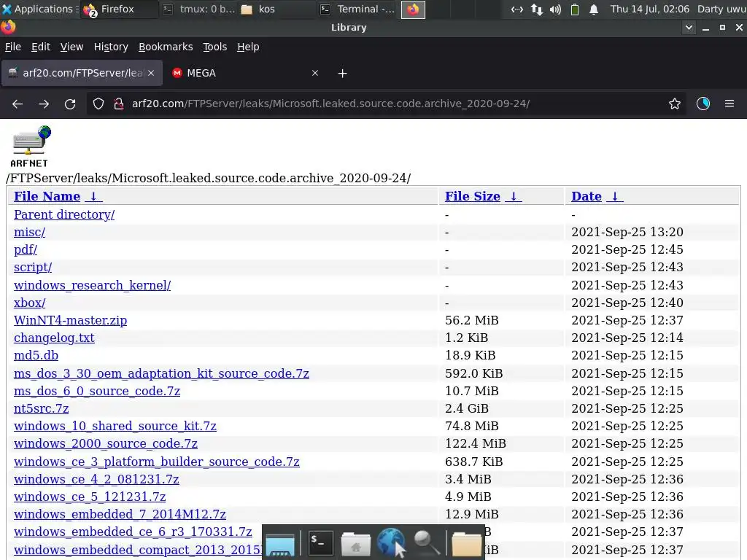The width and height of the screenshot is (747, 560).
Task: Open the File menu
Action: click(x=13, y=47)
